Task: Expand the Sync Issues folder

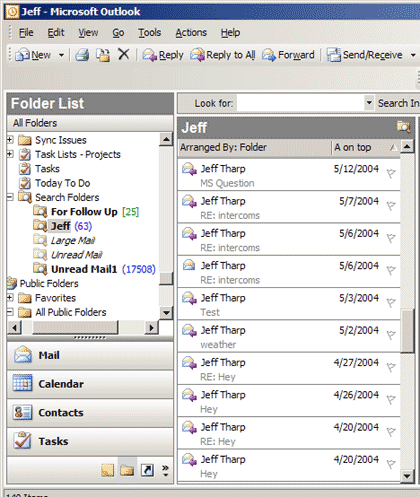Action: 10,140
